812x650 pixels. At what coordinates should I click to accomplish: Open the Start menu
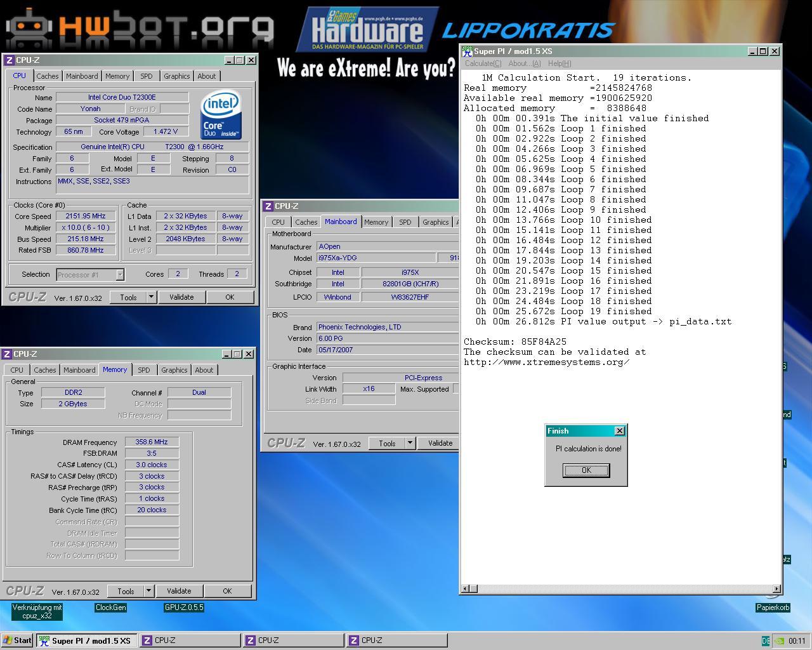pyautogui.click(x=17, y=640)
